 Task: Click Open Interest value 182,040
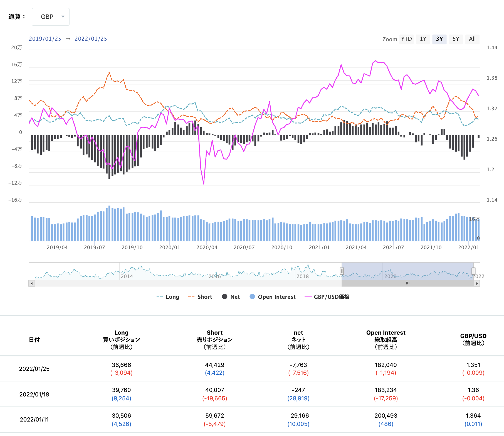(386, 365)
